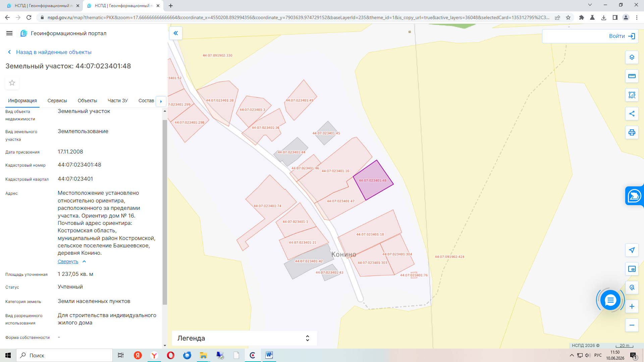Open Chrome three-dot menu

click(637, 17)
